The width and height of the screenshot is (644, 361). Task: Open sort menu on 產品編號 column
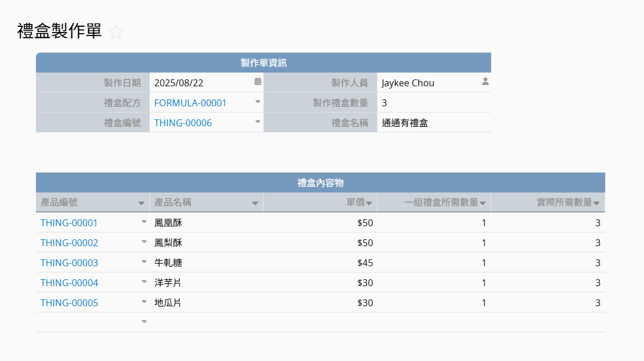[141, 203]
